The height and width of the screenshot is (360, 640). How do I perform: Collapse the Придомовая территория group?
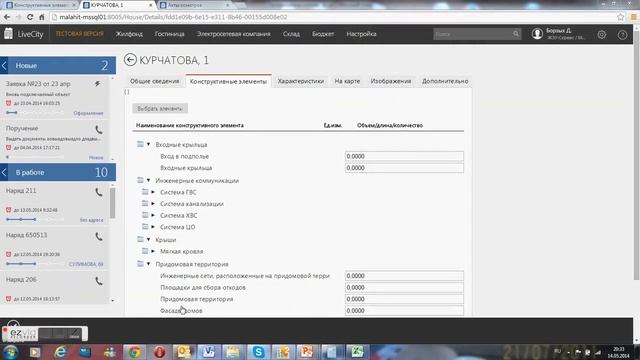(149, 264)
